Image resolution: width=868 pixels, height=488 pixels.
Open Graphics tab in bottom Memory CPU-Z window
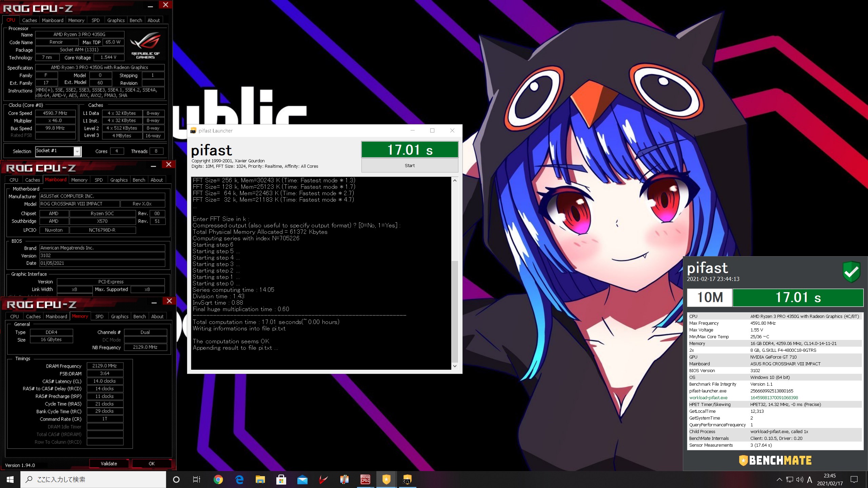point(120,317)
